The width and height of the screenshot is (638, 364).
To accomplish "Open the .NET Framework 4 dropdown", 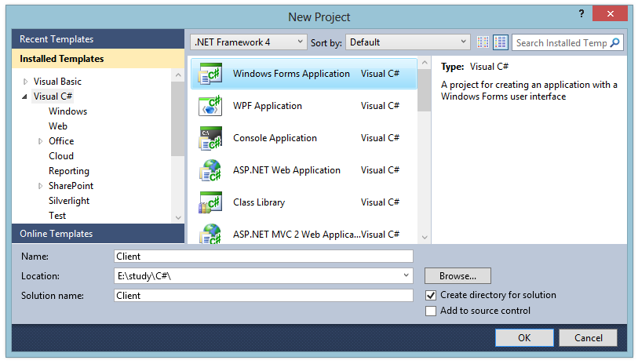I will tap(249, 42).
